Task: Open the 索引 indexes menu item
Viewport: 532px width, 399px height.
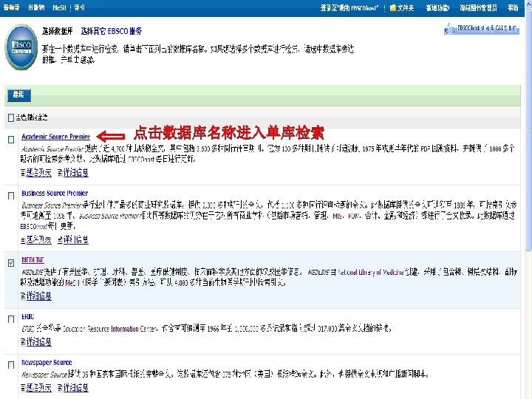Action: [x=79, y=7]
